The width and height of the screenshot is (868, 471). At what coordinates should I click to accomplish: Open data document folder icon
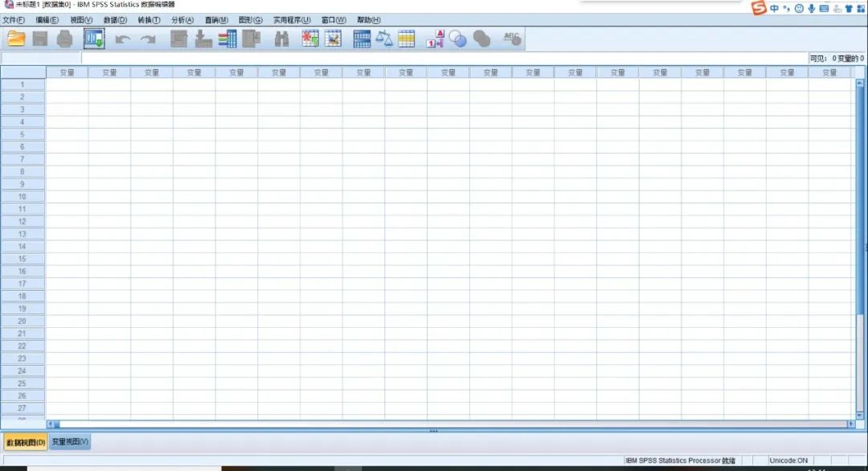click(x=16, y=39)
